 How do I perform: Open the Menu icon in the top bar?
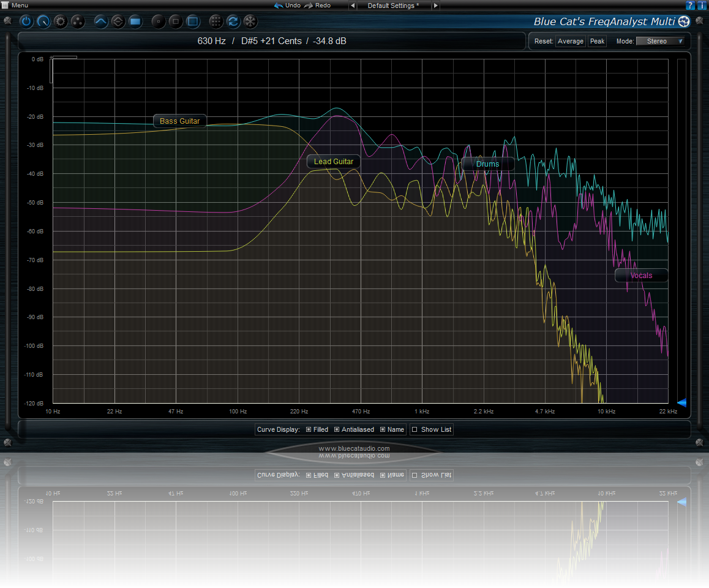click(x=5, y=5)
